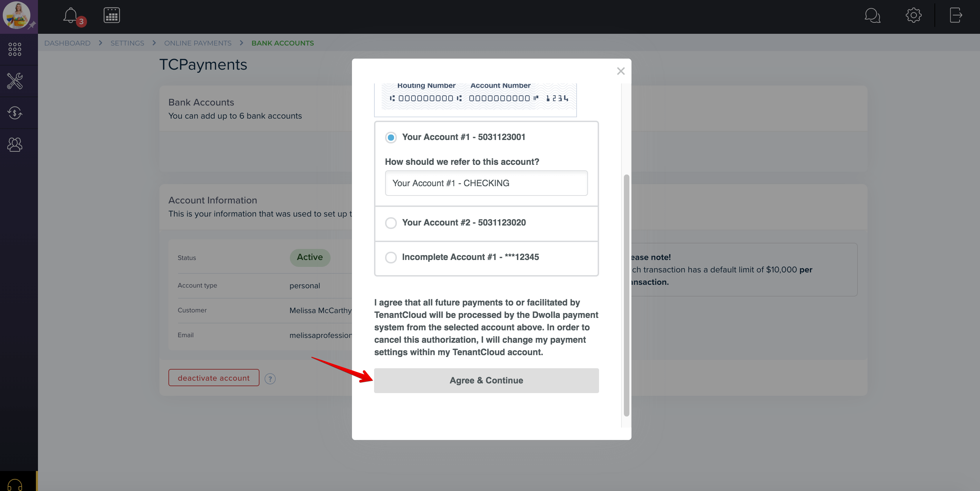Click the red notification count badge
This screenshot has height=491, width=980.
(x=81, y=22)
